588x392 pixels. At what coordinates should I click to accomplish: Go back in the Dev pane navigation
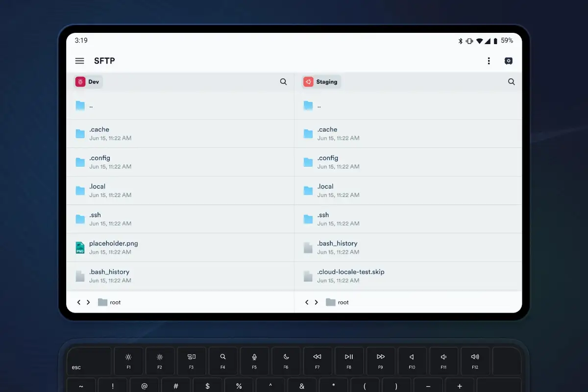click(x=79, y=302)
